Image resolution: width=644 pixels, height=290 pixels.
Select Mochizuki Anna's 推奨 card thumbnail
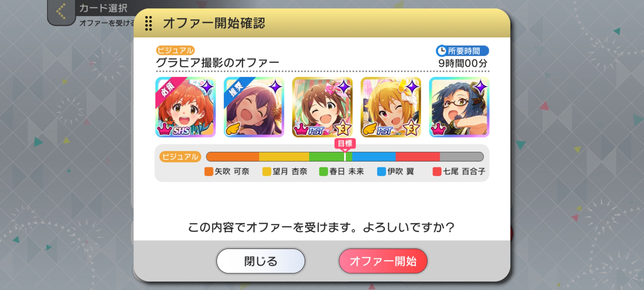click(254, 107)
